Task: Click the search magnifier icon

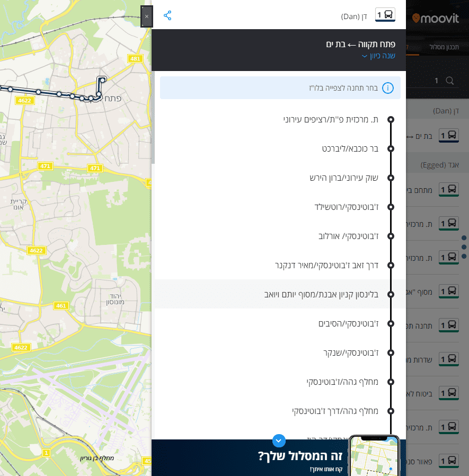Action: [449, 81]
